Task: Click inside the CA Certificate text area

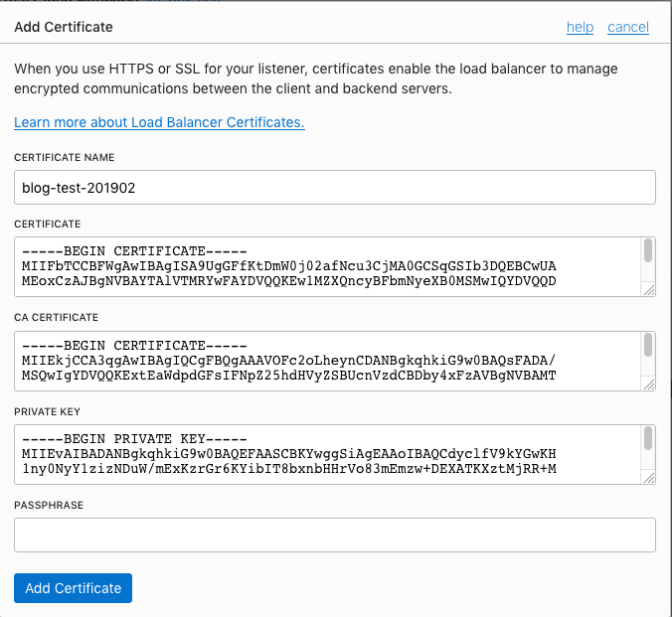Action: point(328,361)
